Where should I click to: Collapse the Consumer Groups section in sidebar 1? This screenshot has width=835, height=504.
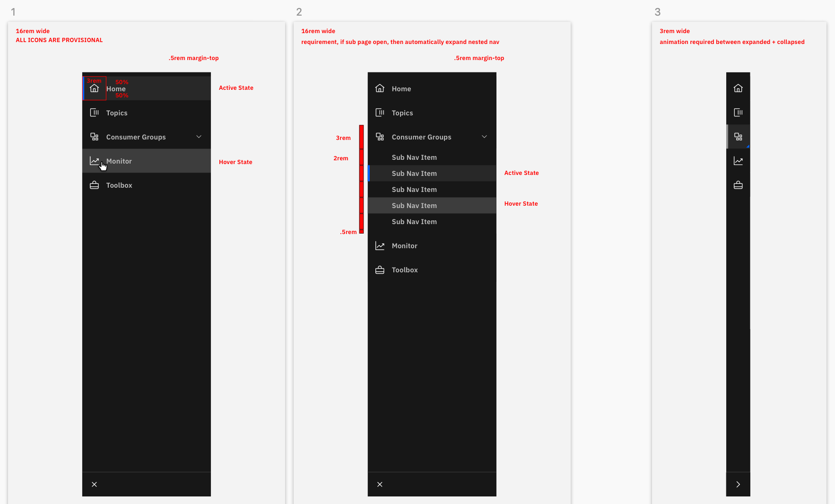(199, 137)
